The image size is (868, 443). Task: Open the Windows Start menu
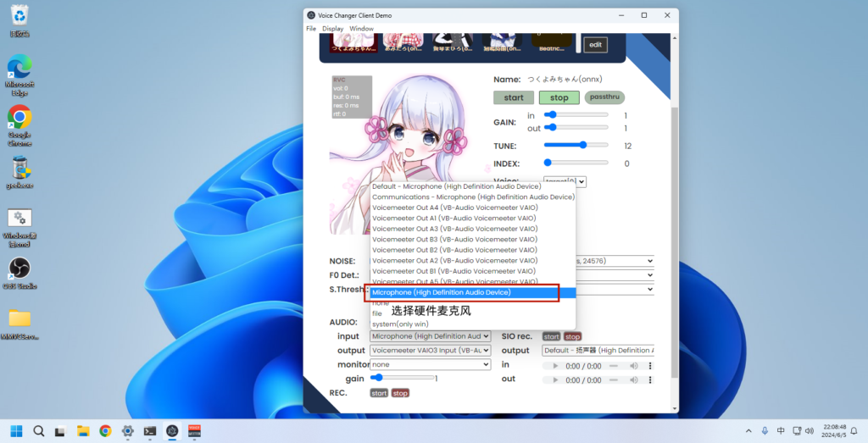pos(17,431)
